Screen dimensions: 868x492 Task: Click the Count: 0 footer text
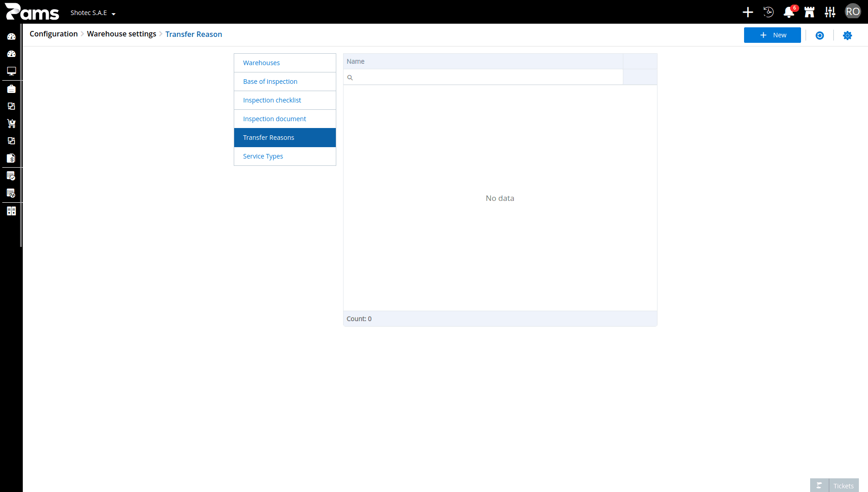click(359, 319)
